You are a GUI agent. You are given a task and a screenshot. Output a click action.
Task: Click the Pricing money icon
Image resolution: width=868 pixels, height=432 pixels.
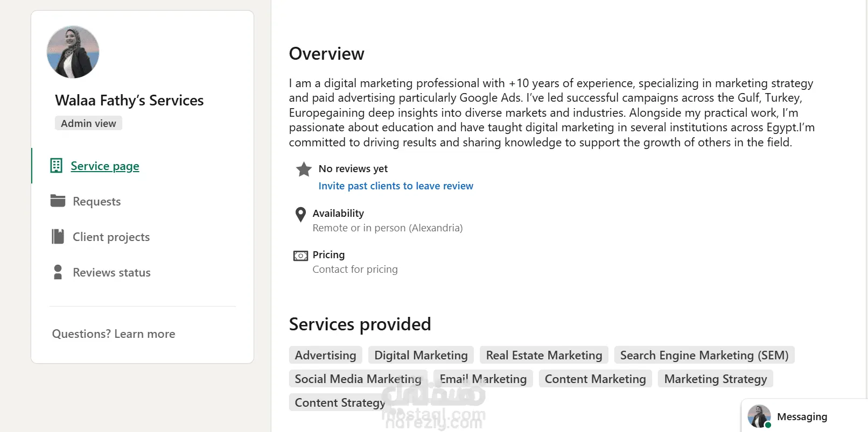[x=300, y=256]
